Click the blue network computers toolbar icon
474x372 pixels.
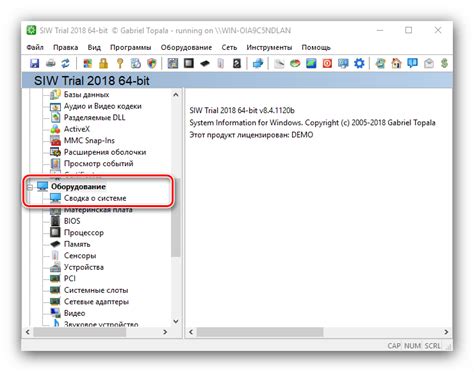258,63
